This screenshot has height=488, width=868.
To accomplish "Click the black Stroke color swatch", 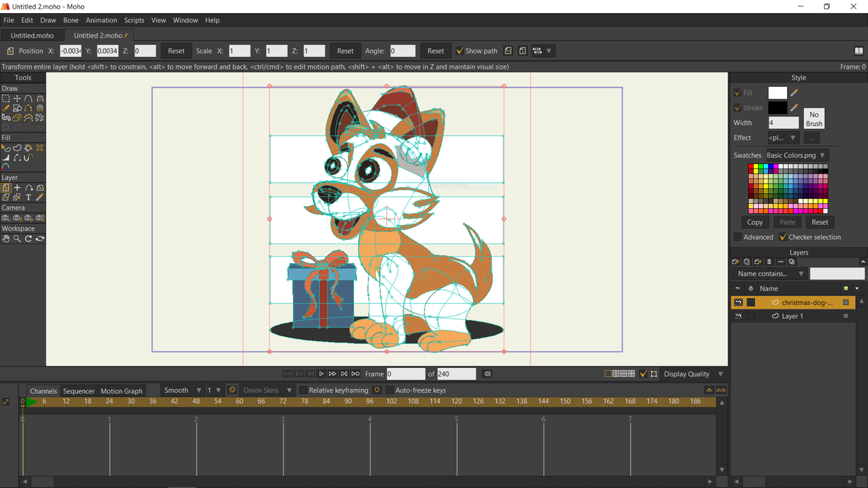I will [778, 108].
